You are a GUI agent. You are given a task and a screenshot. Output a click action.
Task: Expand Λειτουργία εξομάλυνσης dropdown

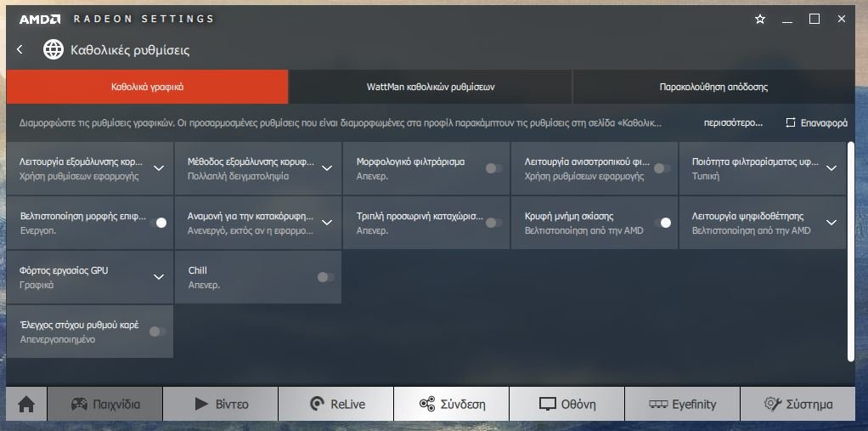click(x=159, y=167)
